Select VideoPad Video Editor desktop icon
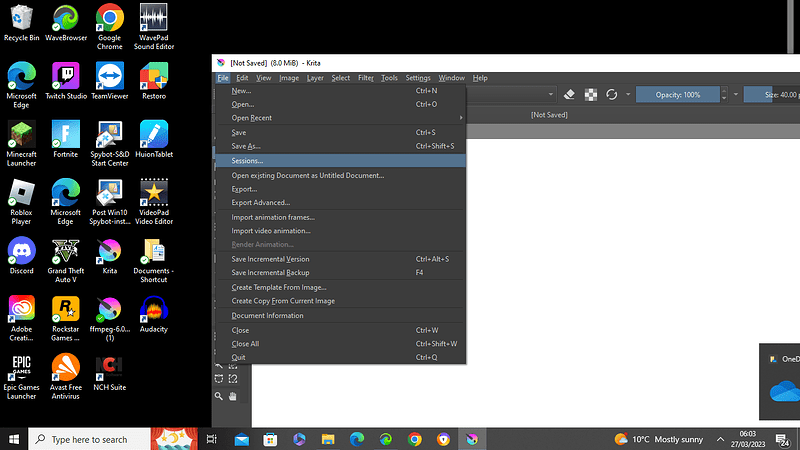The width and height of the screenshot is (800, 450). pos(154,202)
